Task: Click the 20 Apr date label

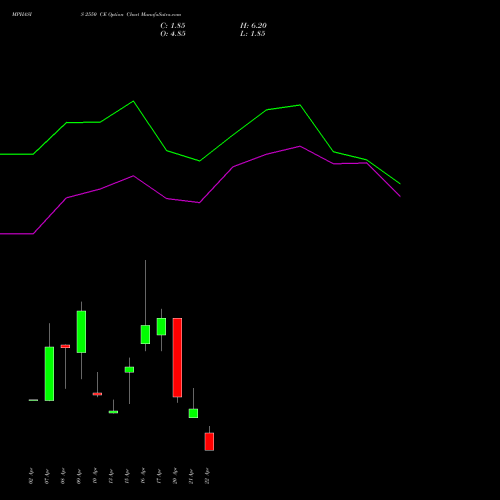Action: coord(175,476)
